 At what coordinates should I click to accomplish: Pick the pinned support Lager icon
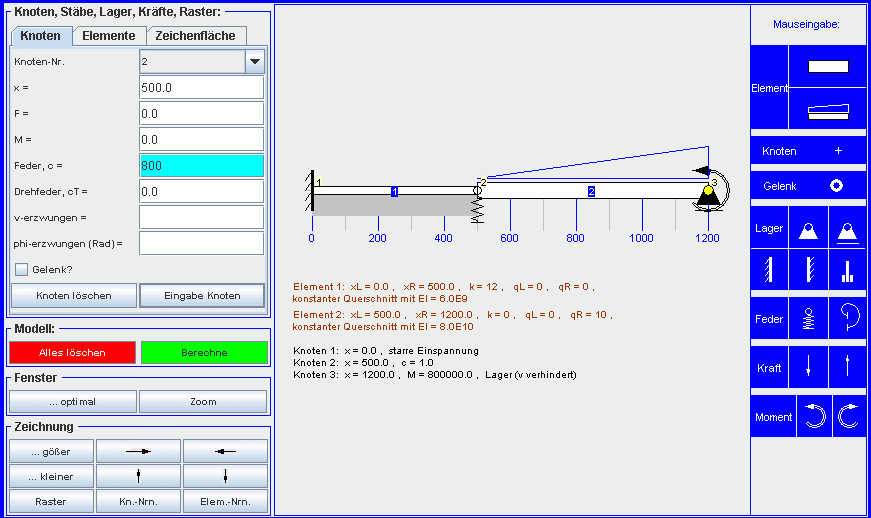pyautogui.click(x=808, y=229)
